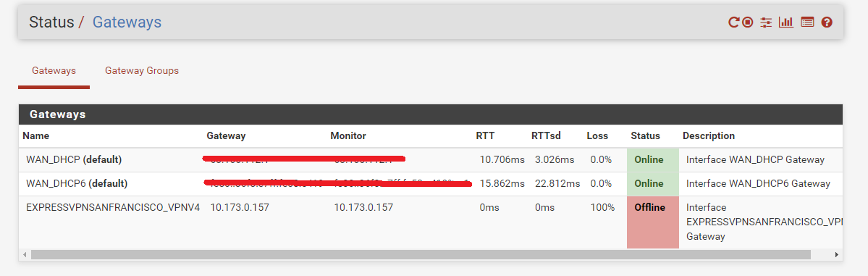Click the RTTsd column header
This screenshot has width=868, height=276.
[x=547, y=135]
